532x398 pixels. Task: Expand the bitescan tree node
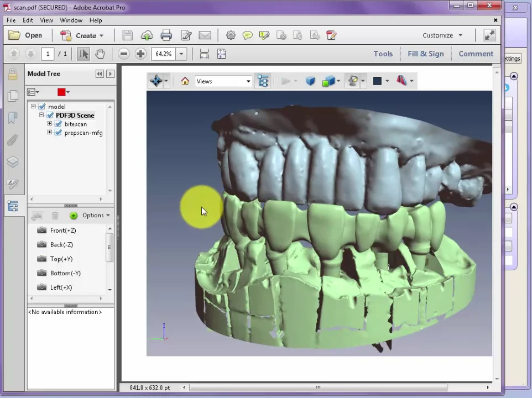coord(50,124)
